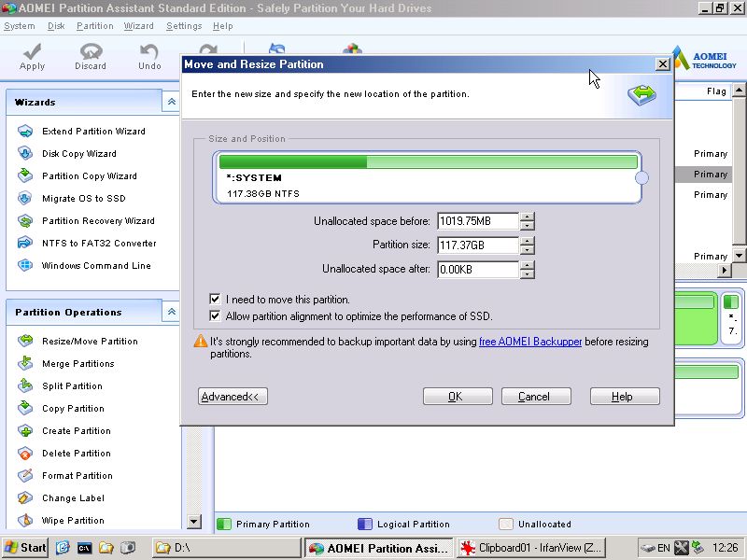747x560 pixels.
Task: Select Delete Partition operation icon
Action: [x=25, y=453]
